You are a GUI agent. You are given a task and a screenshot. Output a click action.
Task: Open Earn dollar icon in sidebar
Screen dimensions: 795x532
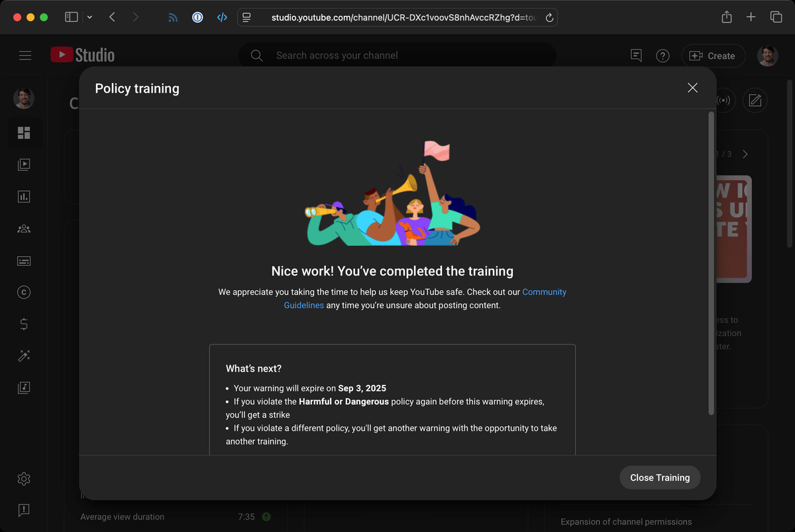(24, 324)
